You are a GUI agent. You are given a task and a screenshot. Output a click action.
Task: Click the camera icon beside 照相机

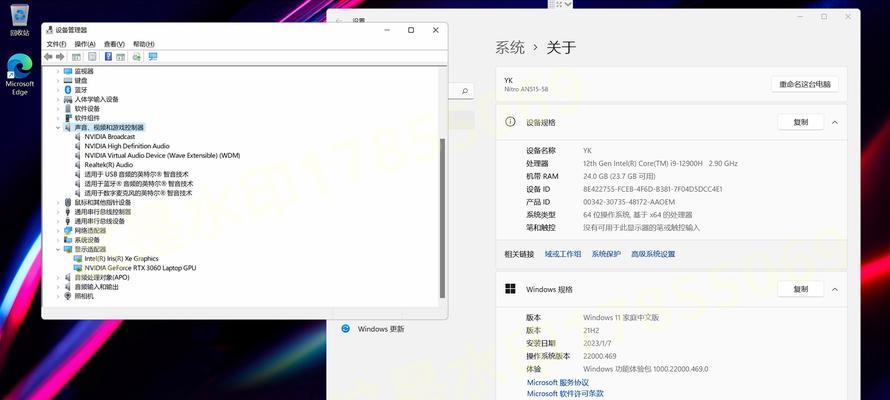[68, 296]
